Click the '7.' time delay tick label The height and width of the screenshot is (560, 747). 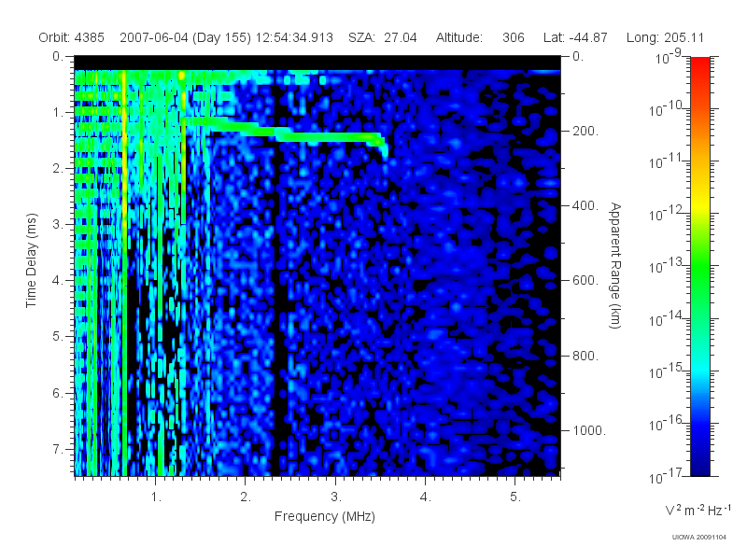click(58, 449)
